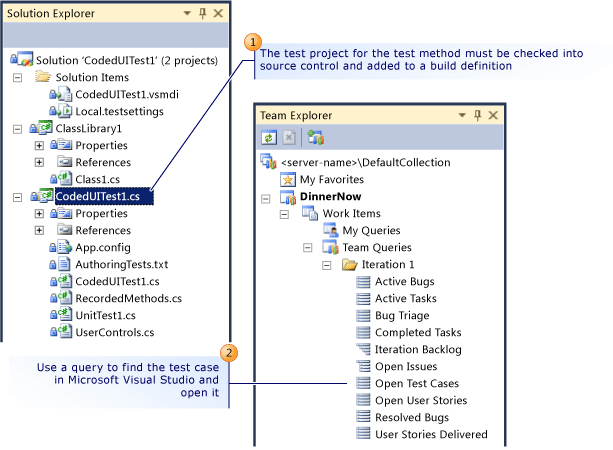The height and width of the screenshot is (450, 613).
Task: Click the My Queries icon
Action: (332, 230)
